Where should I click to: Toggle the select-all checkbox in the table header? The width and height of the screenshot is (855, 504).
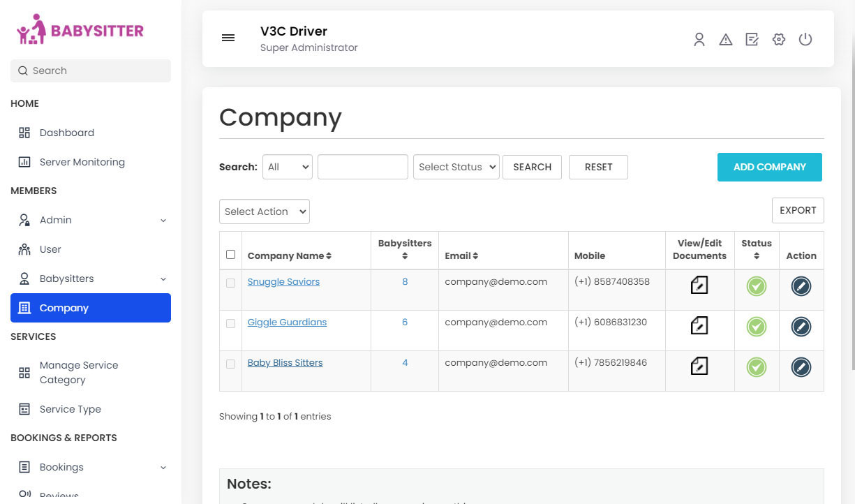click(230, 255)
